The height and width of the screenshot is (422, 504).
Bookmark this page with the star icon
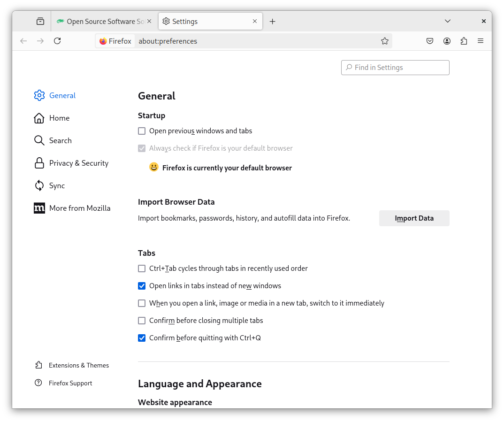coord(385,41)
